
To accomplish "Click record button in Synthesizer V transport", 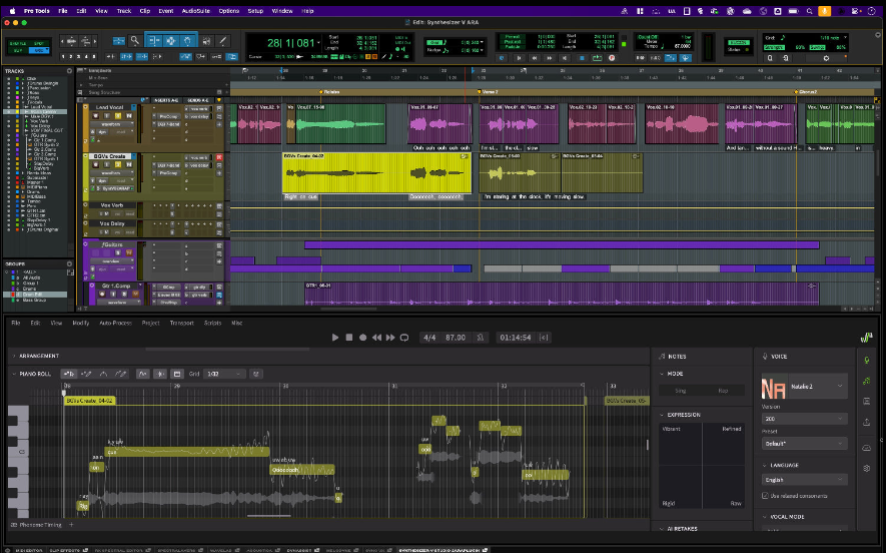I will point(363,337).
